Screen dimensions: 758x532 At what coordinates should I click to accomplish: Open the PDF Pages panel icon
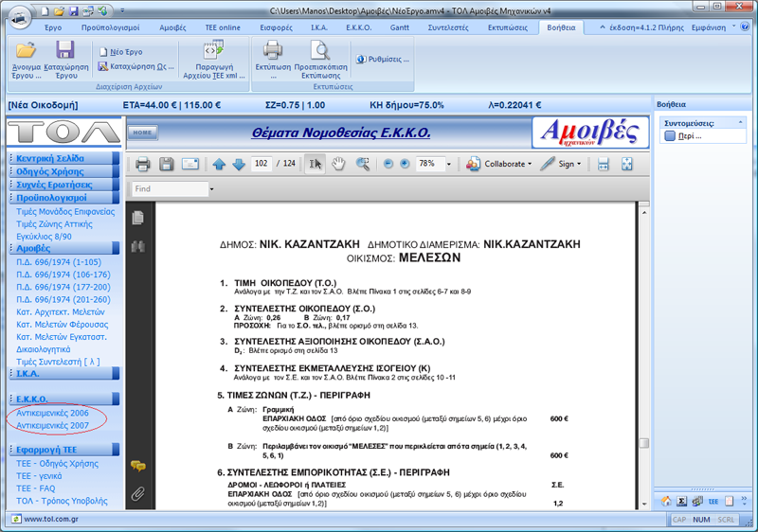[x=138, y=218]
